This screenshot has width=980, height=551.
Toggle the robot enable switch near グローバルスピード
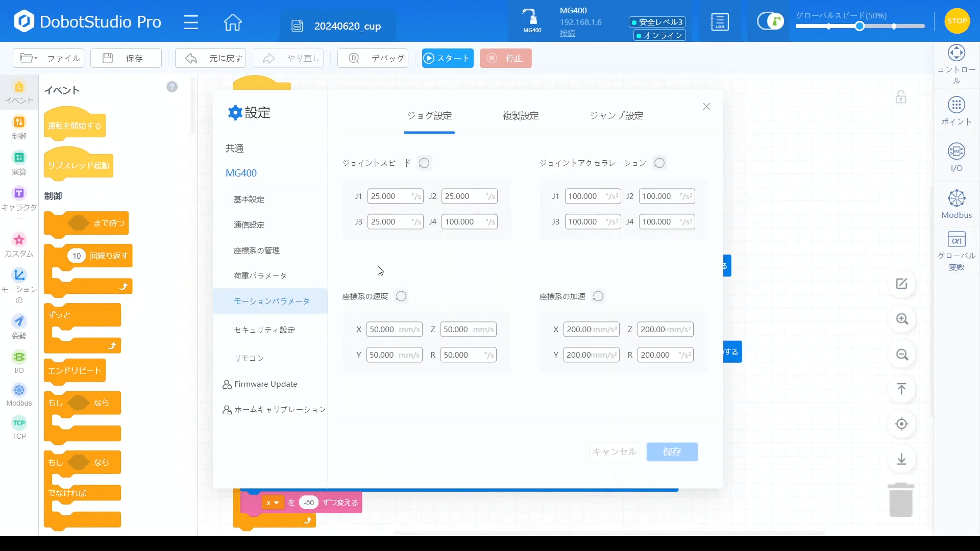coord(770,21)
